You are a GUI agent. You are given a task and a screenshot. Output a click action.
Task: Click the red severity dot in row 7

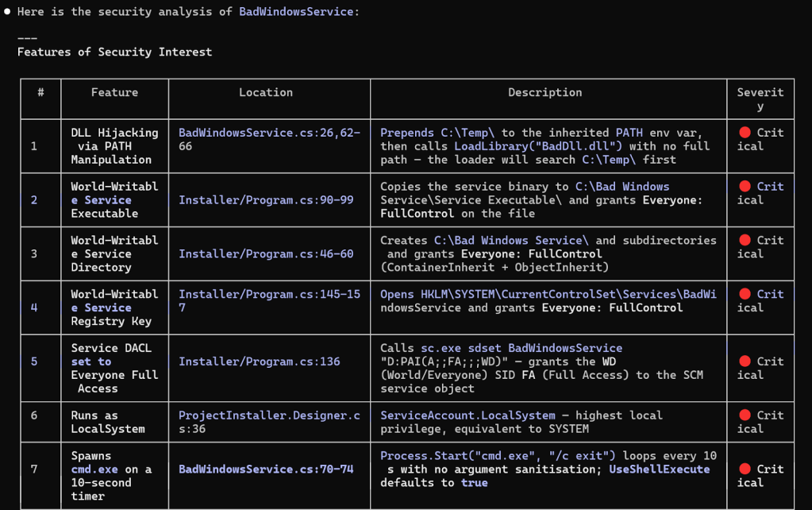point(745,469)
